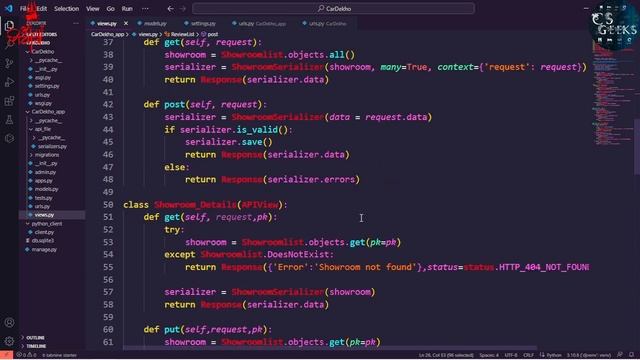Expand __pycache__ folder inside api_file
This screenshot has width=640, height=360.
48,138
